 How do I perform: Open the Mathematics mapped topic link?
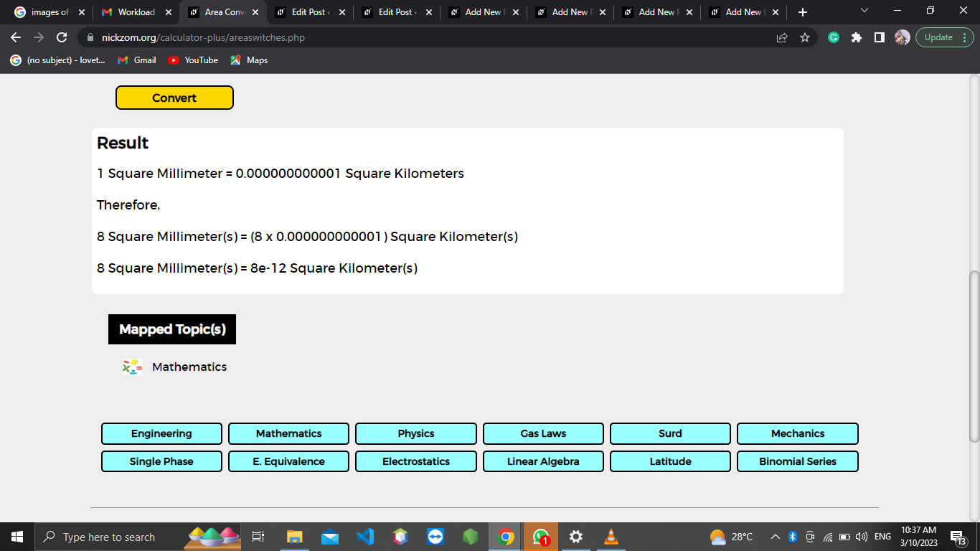click(x=189, y=367)
